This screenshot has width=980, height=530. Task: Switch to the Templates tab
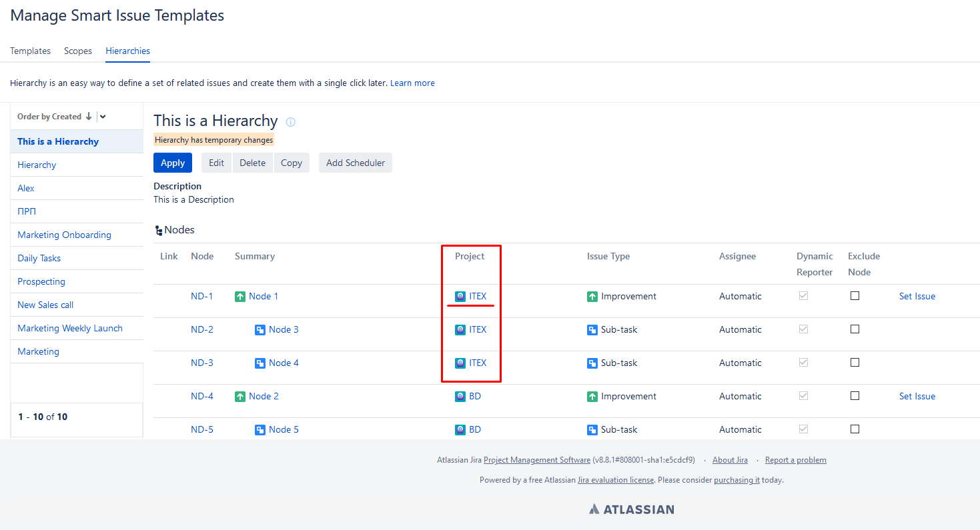tap(30, 51)
